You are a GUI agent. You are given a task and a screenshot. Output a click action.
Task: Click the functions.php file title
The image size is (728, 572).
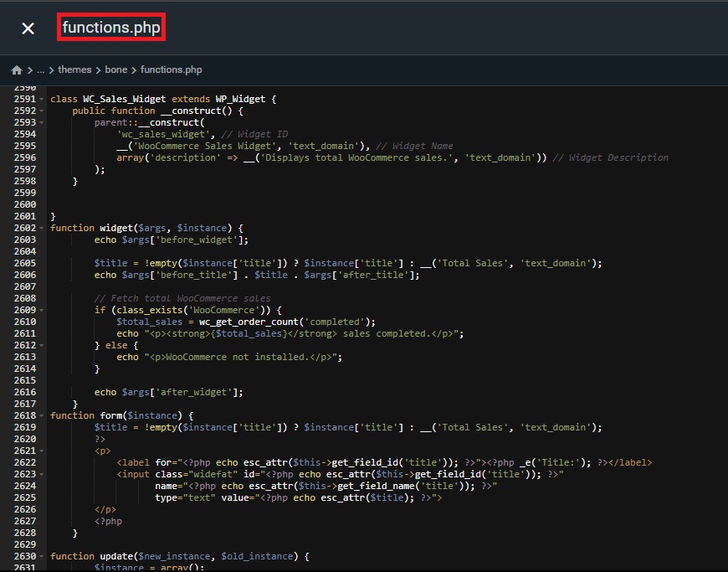[111, 28]
